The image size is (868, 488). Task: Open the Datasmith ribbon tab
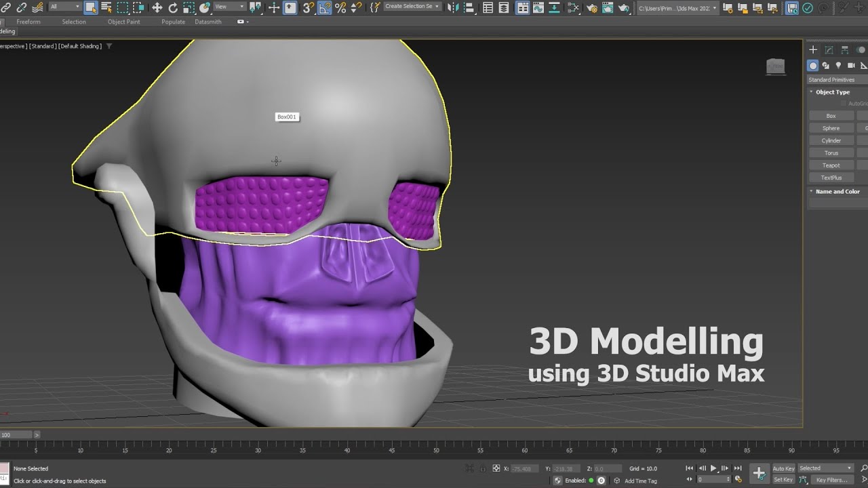click(208, 22)
